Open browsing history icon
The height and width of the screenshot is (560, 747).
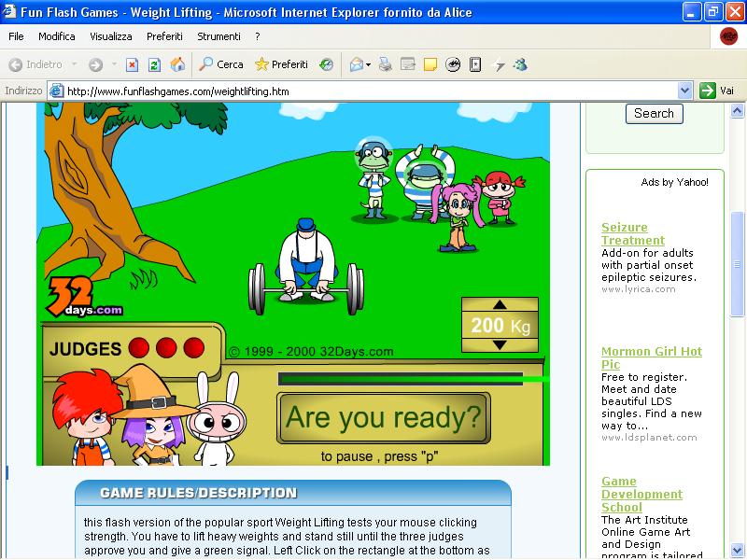pyautogui.click(x=326, y=64)
